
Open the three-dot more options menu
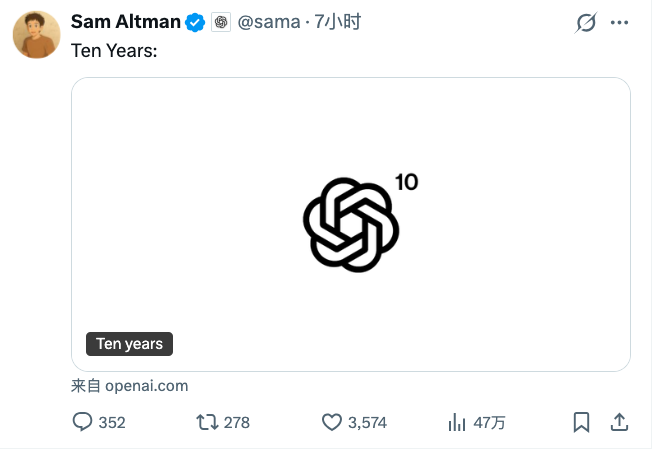pyautogui.click(x=620, y=22)
